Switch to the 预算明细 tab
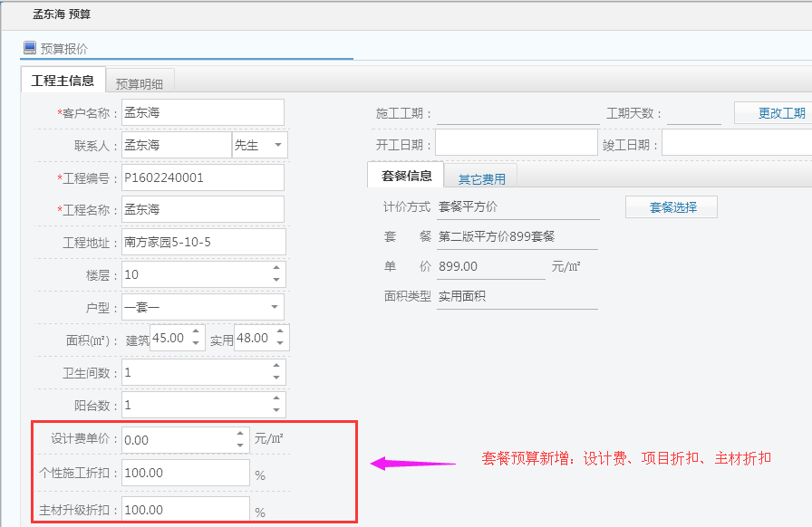Image resolution: width=812 pixels, height=527 pixels. [140, 83]
